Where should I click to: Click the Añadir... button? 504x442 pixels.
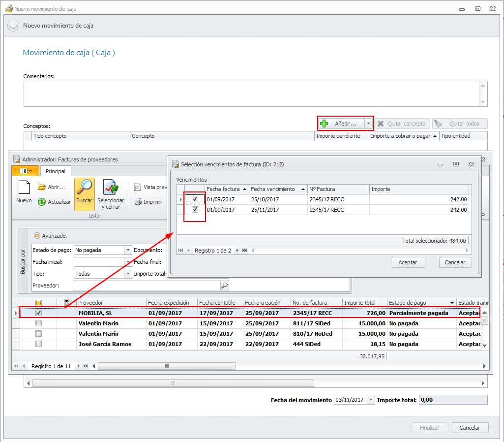pyautogui.click(x=341, y=123)
